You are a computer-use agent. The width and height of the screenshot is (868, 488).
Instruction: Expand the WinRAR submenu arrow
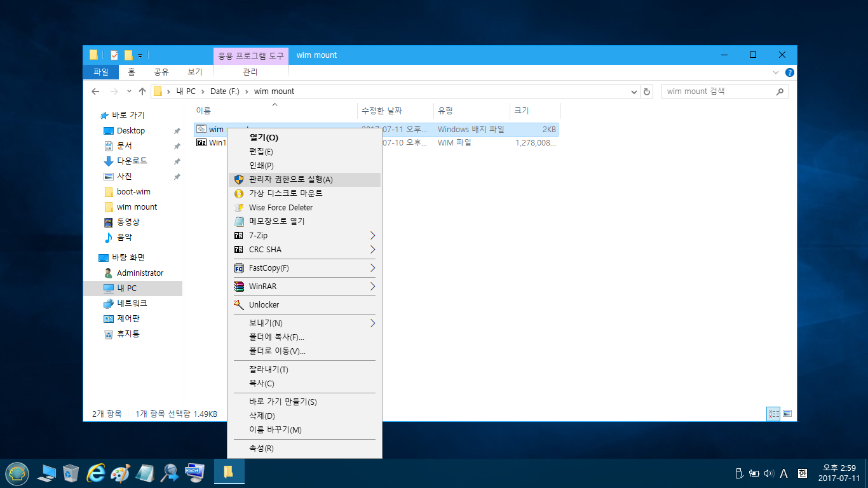coord(373,286)
